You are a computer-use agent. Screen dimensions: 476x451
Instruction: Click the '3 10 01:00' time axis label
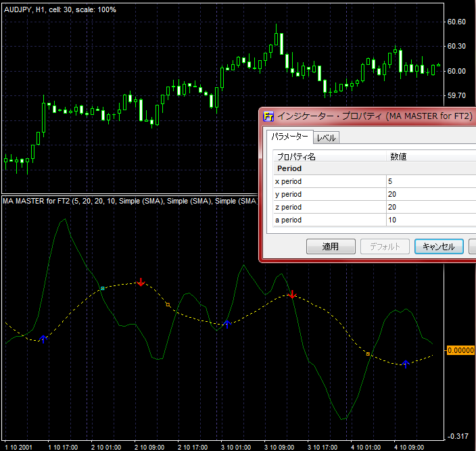tap(236, 448)
